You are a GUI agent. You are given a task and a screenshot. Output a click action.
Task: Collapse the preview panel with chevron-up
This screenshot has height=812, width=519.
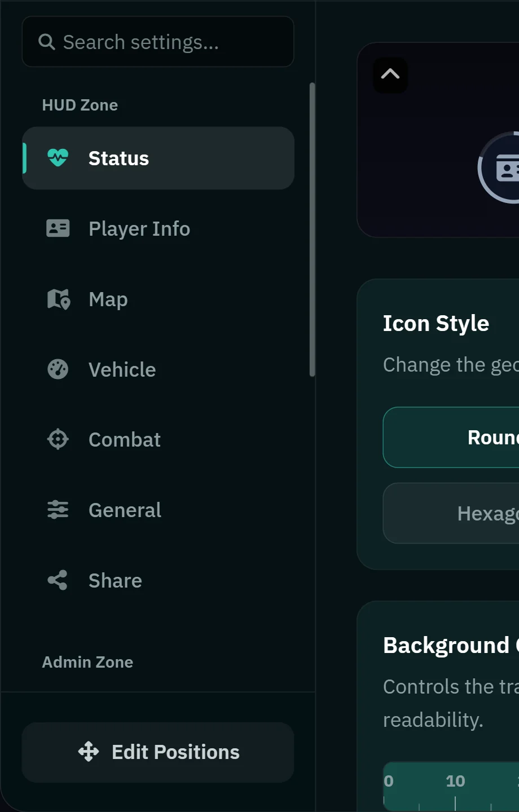pos(390,74)
